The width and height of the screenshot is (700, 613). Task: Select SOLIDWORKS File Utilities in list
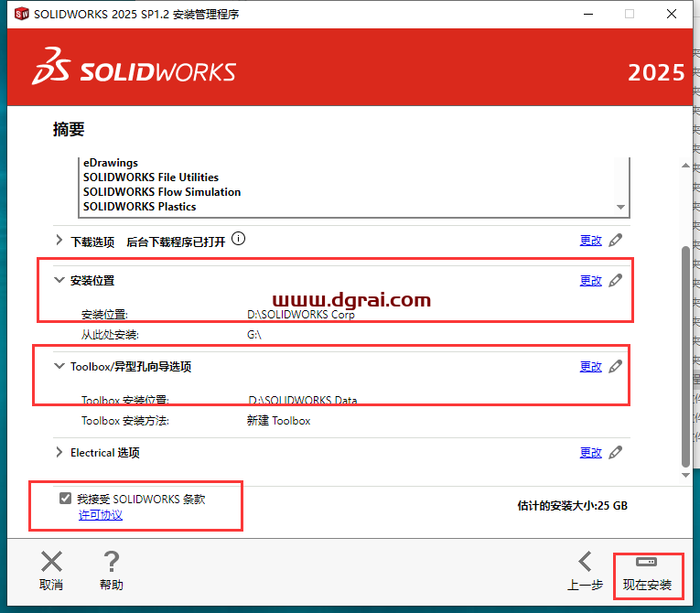[x=151, y=177]
